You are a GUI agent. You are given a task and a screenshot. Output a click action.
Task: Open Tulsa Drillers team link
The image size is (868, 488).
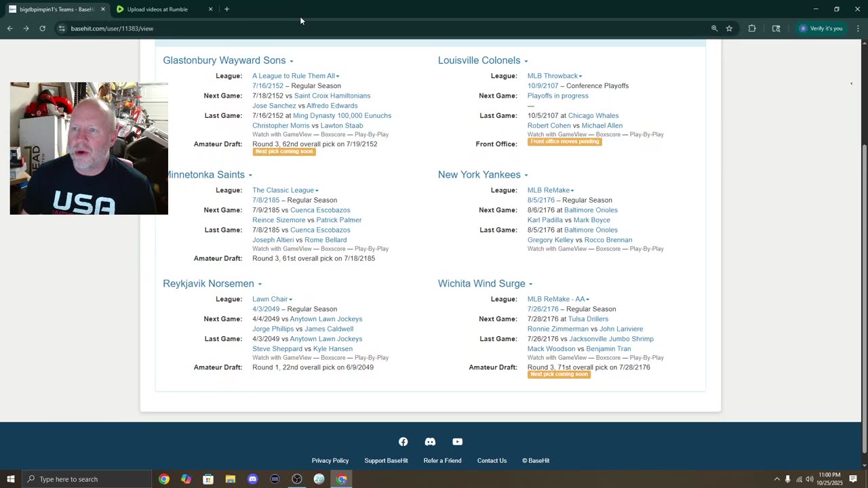coord(589,319)
